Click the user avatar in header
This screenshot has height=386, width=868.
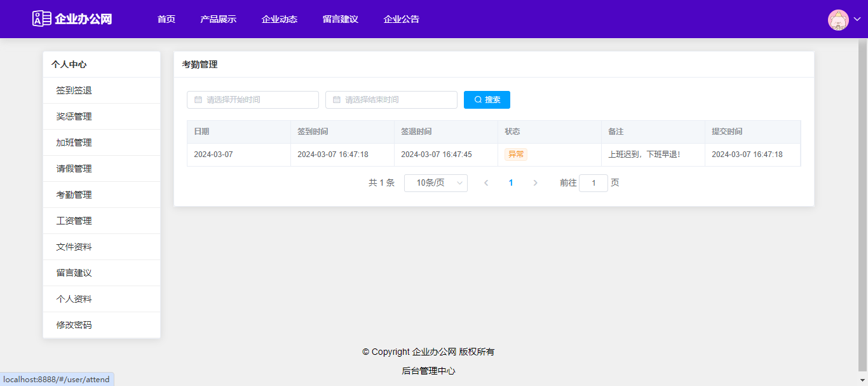click(x=838, y=20)
